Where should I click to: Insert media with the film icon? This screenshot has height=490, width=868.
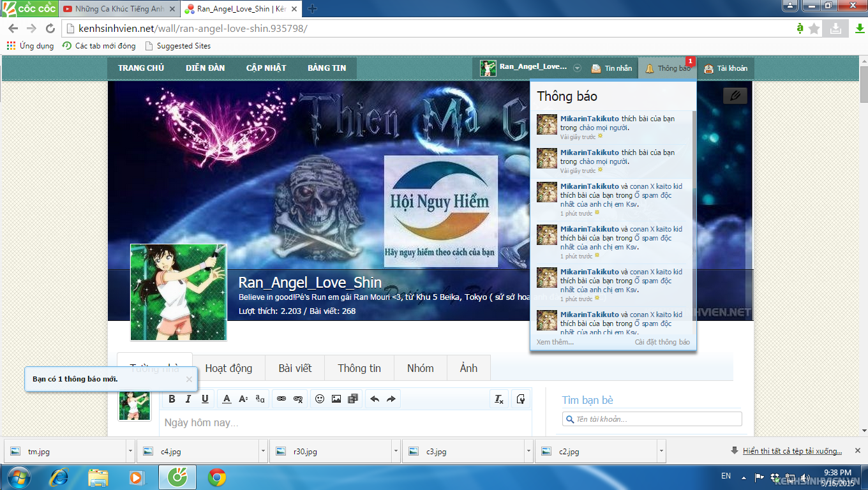coord(353,399)
